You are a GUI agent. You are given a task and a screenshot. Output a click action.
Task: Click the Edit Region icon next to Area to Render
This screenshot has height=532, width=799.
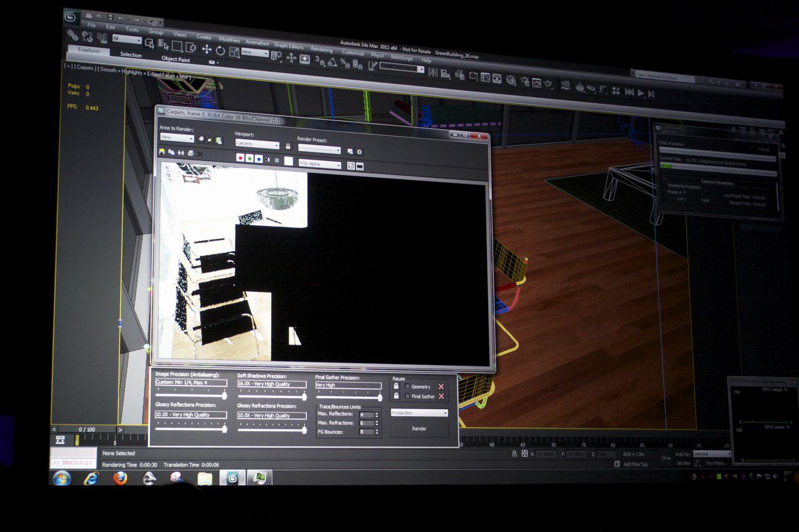coord(201,138)
